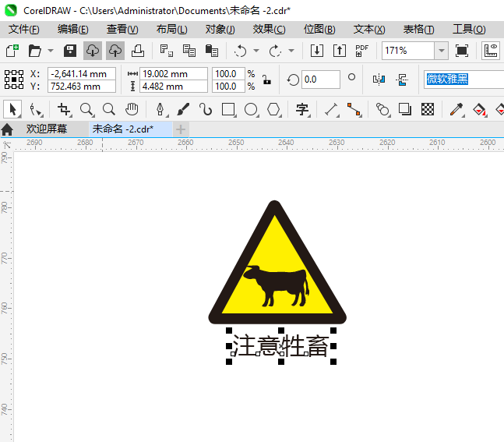Add a new document with the plus tab
The image size is (504, 442).
point(181,129)
